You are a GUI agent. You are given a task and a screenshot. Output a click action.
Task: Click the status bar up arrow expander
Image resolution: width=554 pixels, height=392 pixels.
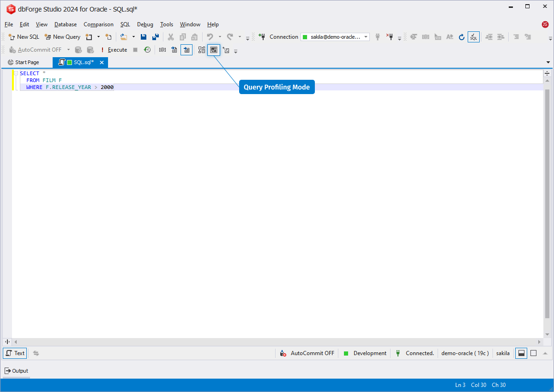click(x=545, y=353)
